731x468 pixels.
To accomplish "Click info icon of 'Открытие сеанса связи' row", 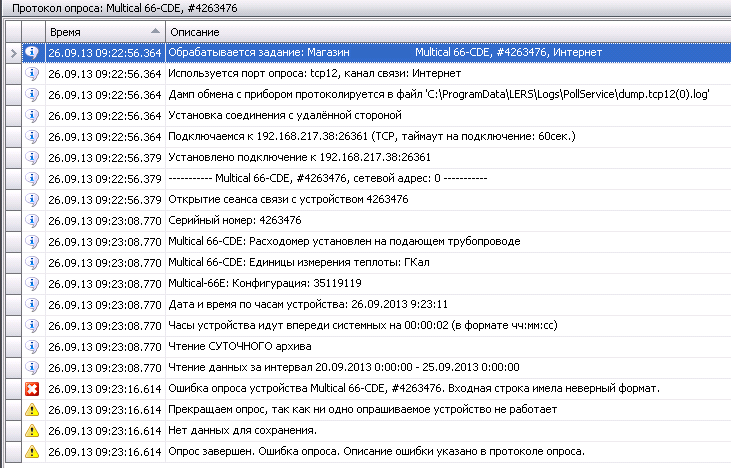I will coord(32,199).
